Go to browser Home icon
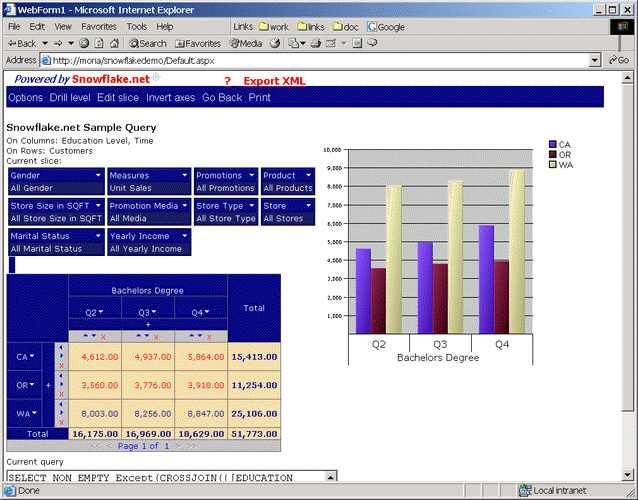This screenshot has width=638, height=500. pyautogui.click(x=115, y=43)
